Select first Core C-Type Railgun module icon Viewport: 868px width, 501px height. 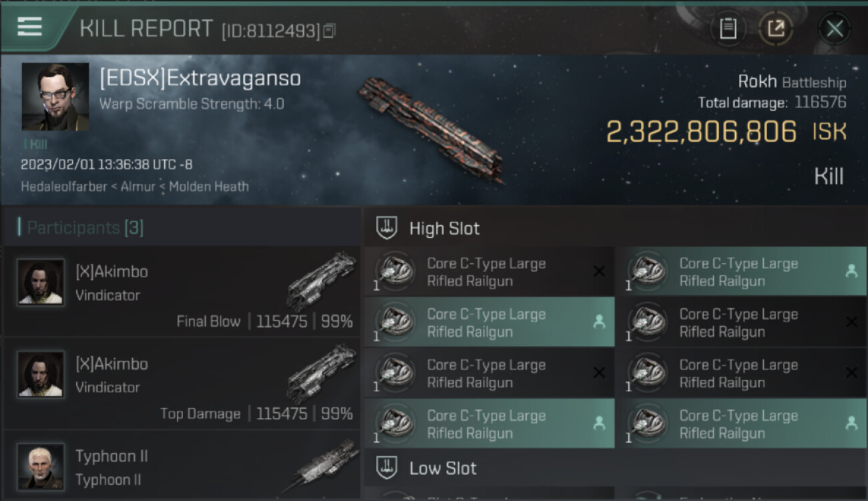[395, 272]
